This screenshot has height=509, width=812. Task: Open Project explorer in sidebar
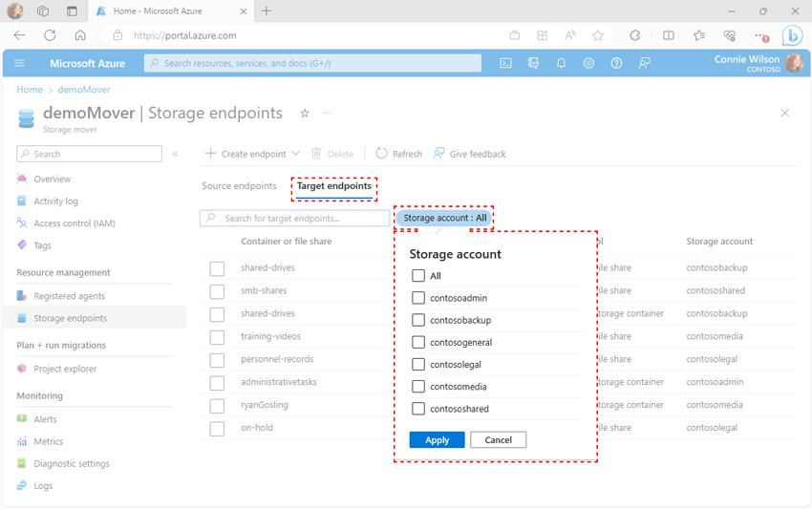pyautogui.click(x=65, y=369)
